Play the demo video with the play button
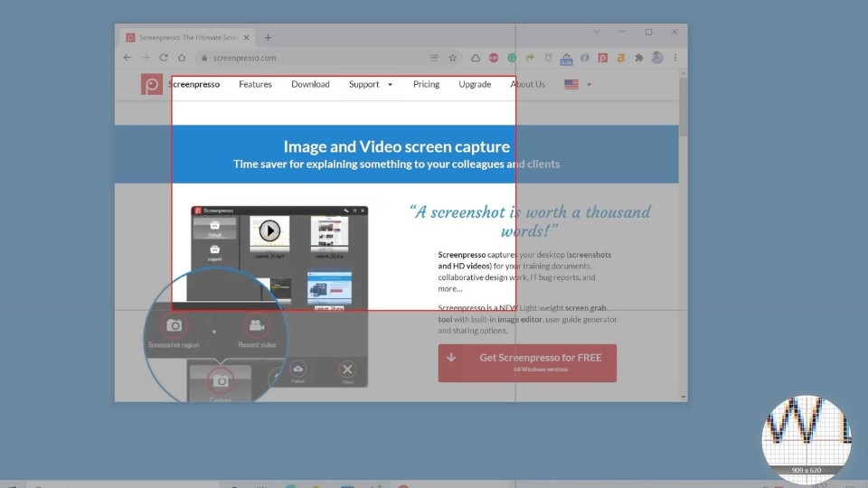This screenshot has width=868, height=488. tap(269, 230)
